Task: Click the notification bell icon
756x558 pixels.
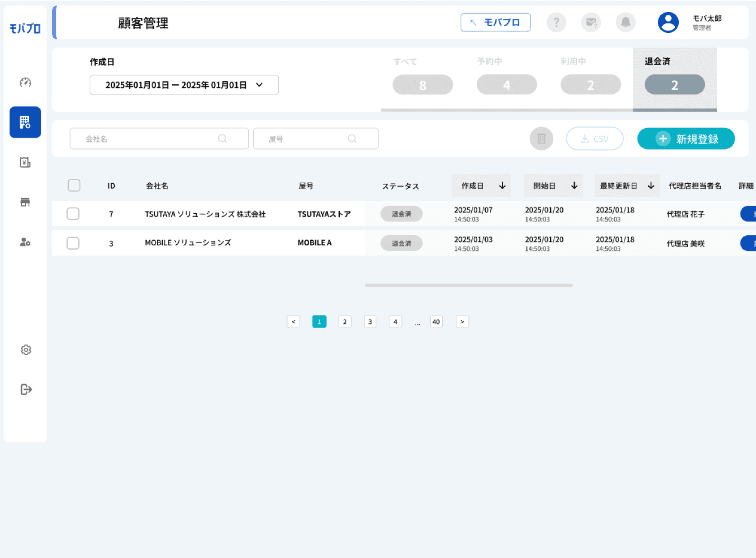Action: pos(625,23)
